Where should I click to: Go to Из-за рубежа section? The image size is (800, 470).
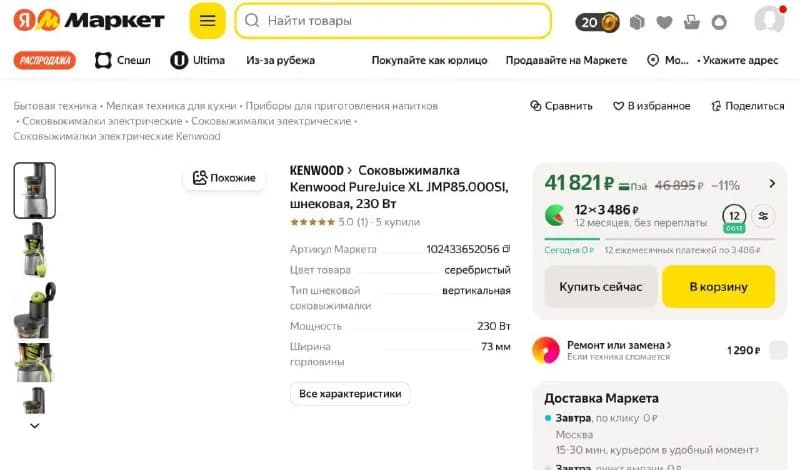(x=280, y=60)
